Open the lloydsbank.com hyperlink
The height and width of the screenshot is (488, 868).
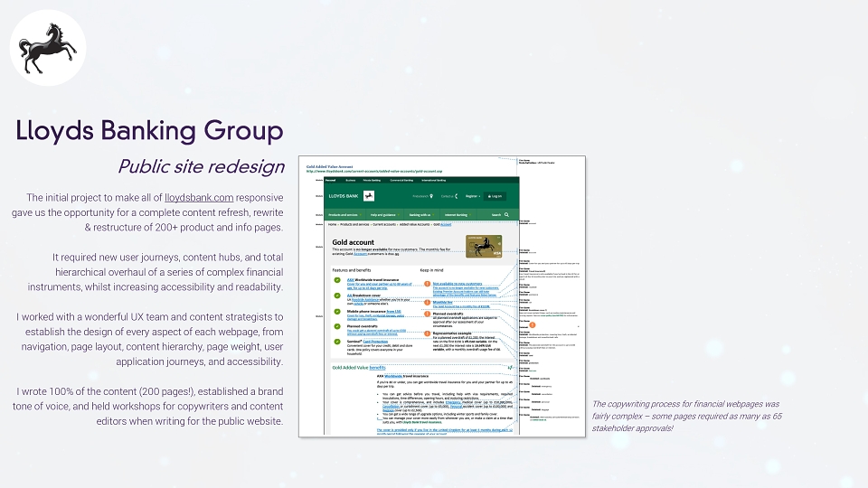click(199, 198)
